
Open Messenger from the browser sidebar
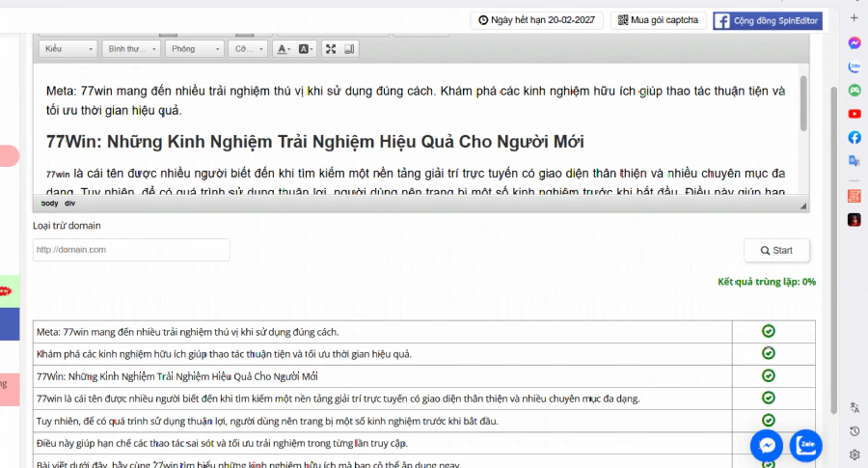[854, 43]
